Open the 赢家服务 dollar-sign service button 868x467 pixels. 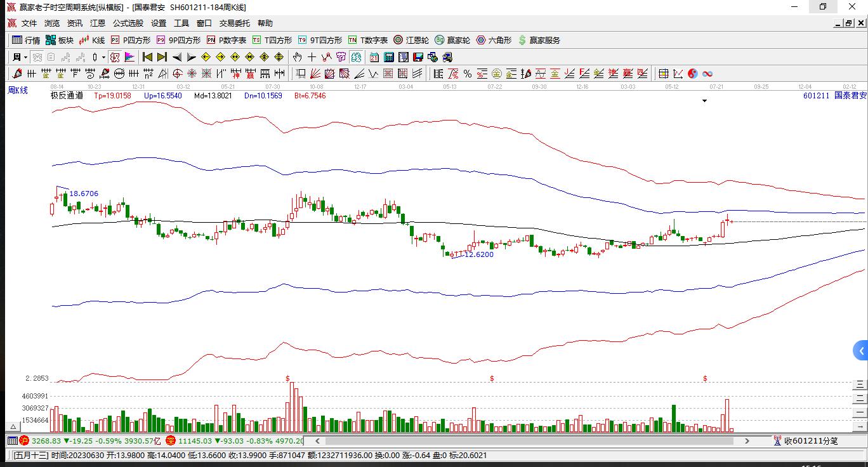(x=539, y=40)
